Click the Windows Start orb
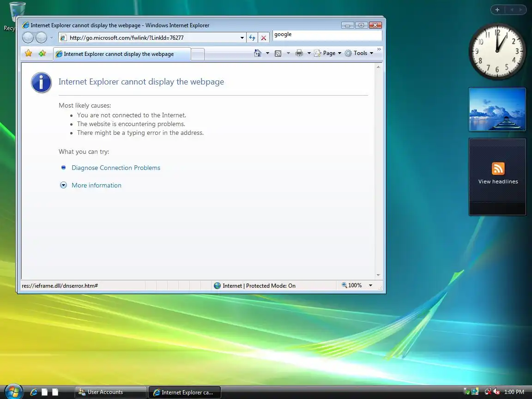Image resolution: width=532 pixels, height=399 pixels. (x=13, y=392)
